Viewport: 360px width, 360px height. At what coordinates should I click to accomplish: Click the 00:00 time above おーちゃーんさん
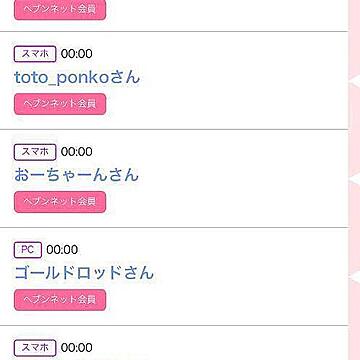[x=77, y=152]
